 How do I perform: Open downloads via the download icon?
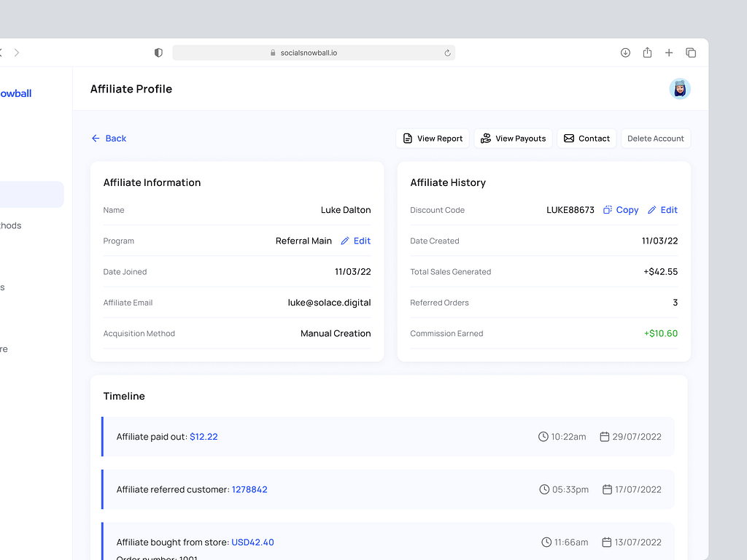coord(625,52)
